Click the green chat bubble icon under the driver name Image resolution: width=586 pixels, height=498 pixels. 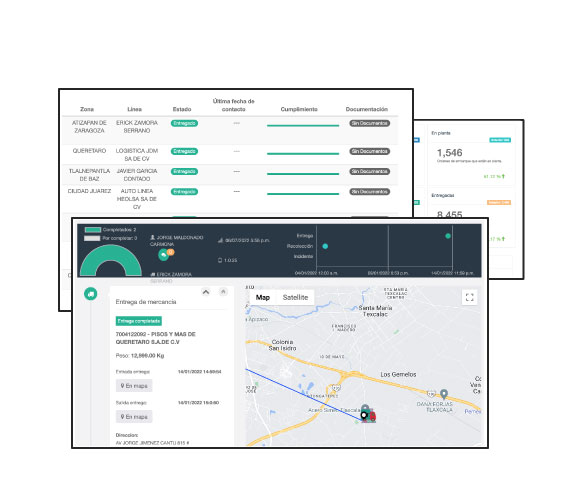click(x=163, y=255)
